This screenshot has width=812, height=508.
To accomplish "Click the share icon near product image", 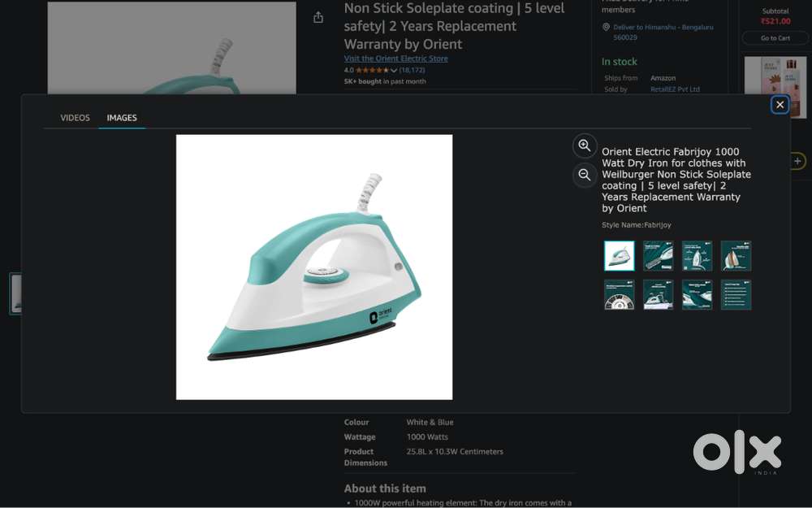I will click(318, 18).
